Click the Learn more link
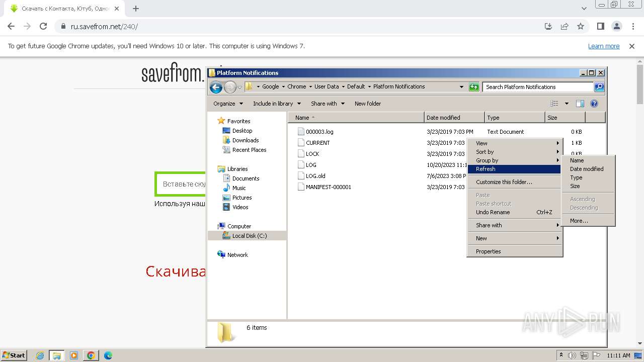Screen dimensions: 644x362 coord(604,46)
